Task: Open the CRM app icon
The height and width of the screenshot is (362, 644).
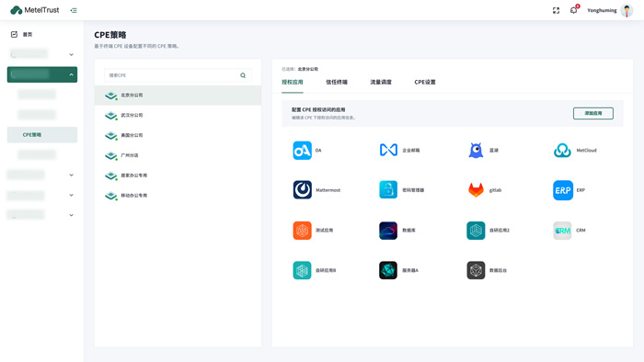Action: (562, 231)
